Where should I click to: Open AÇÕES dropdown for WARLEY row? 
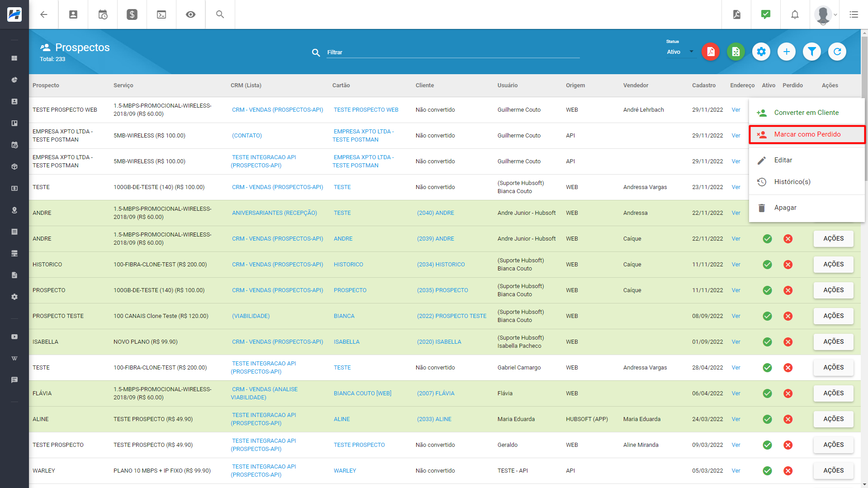[x=833, y=471]
